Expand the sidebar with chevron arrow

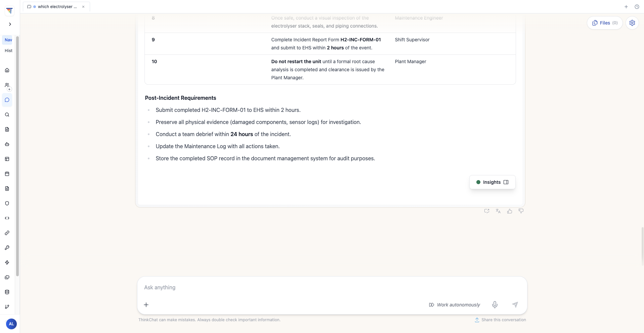[10, 24]
